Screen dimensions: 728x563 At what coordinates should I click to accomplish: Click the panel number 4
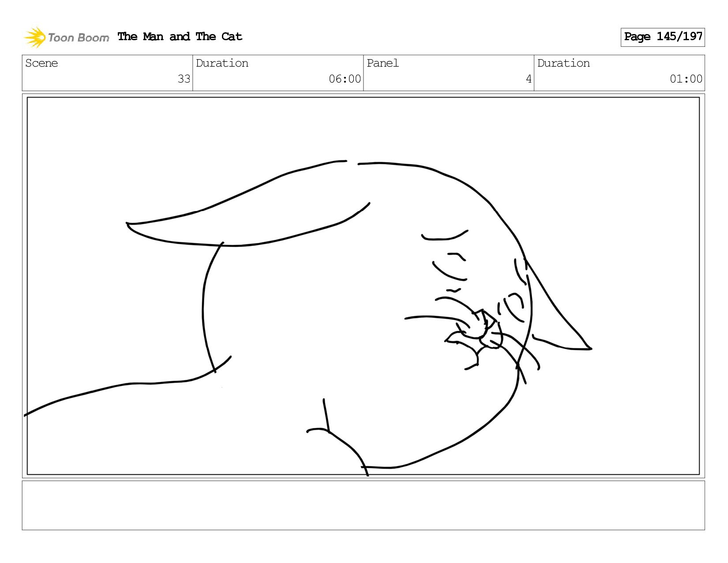[x=529, y=79]
